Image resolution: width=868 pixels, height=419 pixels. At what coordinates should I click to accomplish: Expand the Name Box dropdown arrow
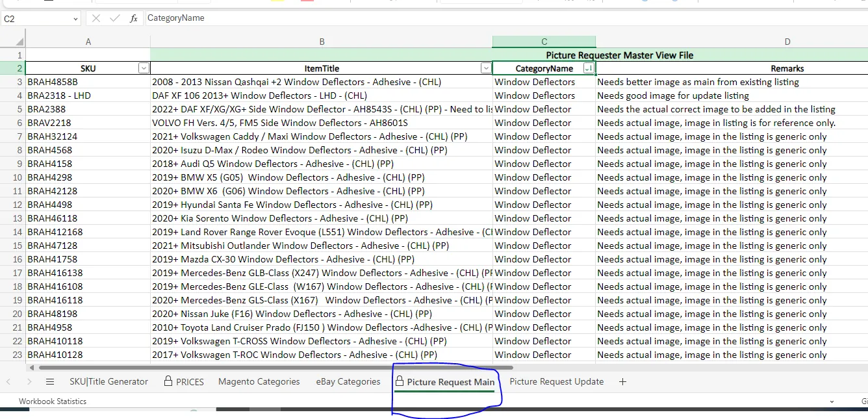[x=75, y=19]
